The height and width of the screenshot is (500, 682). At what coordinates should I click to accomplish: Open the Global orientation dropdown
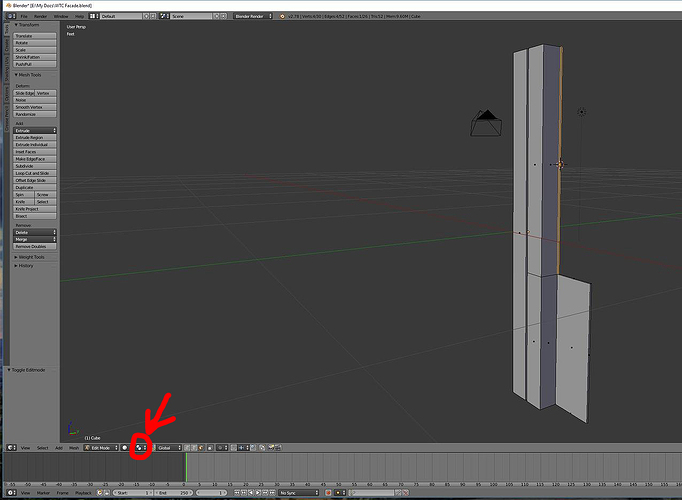click(x=169, y=447)
